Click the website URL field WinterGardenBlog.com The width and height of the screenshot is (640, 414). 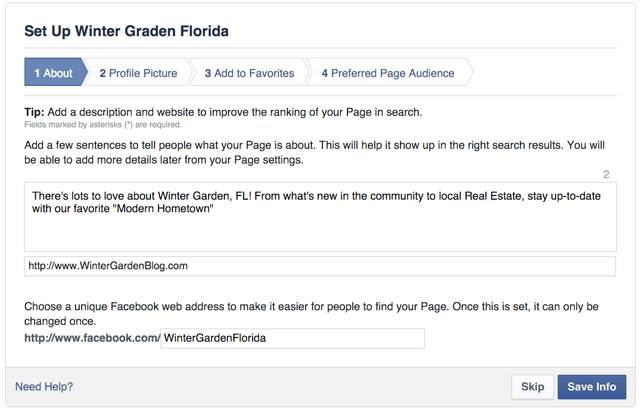(x=320, y=266)
